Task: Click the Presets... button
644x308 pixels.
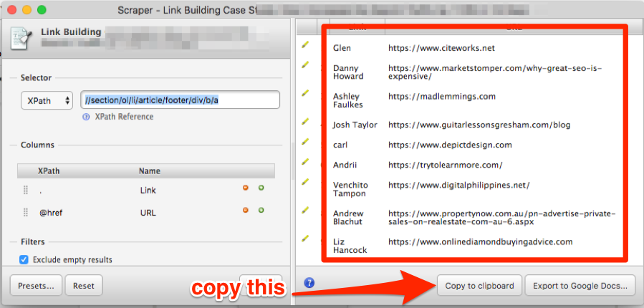Action: click(36, 286)
